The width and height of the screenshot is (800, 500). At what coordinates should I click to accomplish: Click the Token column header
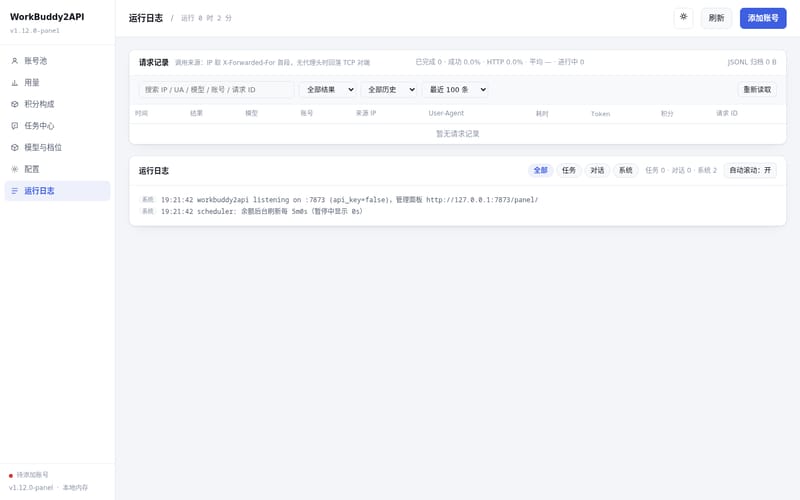pyautogui.click(x=601, y=114)
